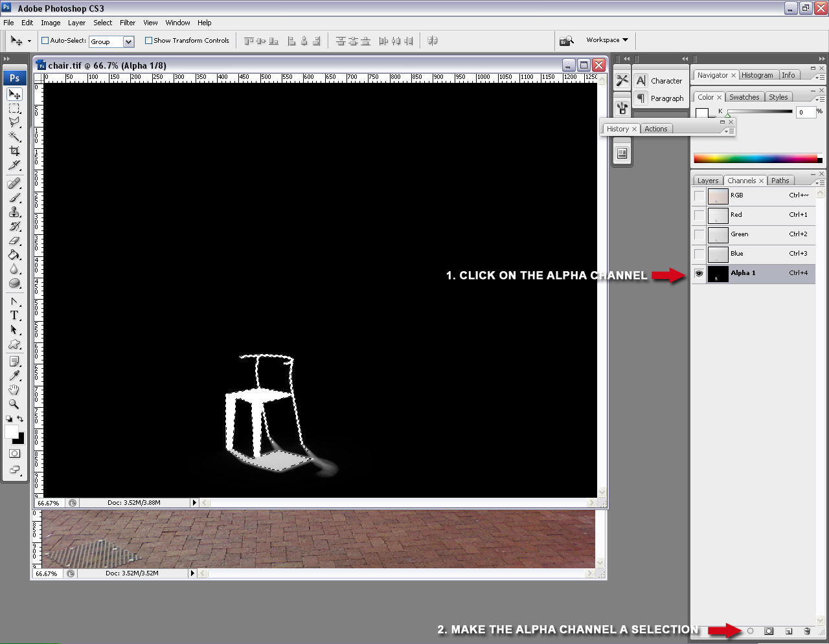Open the Filter menu
This screenshot has height=644, width=829.
(x=127, y=22)
